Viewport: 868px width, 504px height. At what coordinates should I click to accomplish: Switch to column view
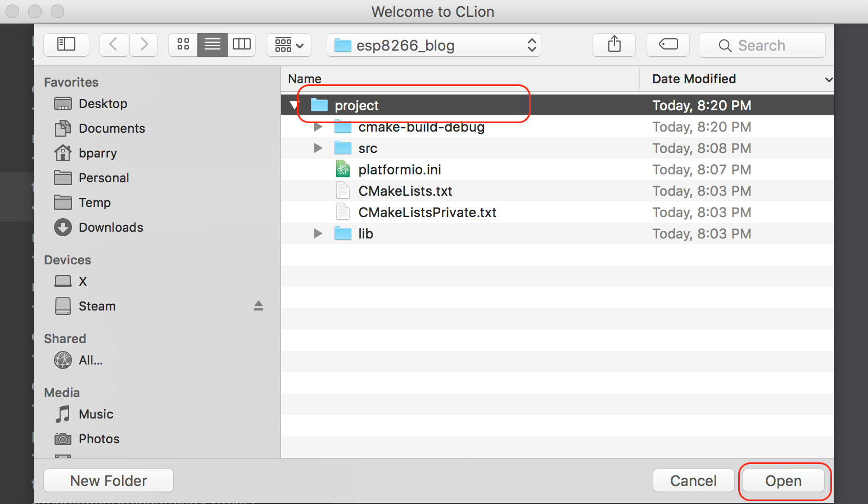(242, 44)
